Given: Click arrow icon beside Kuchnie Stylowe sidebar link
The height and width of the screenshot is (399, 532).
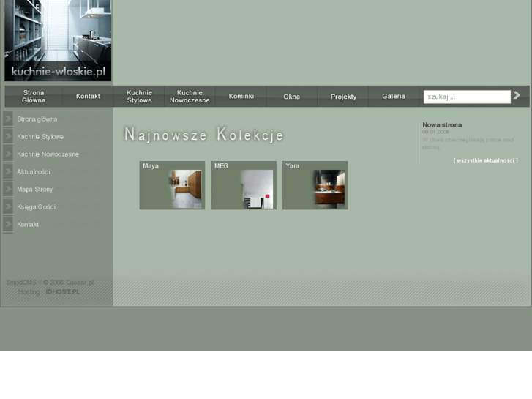Looking at the screenshot, I should (x=8, y=136).
